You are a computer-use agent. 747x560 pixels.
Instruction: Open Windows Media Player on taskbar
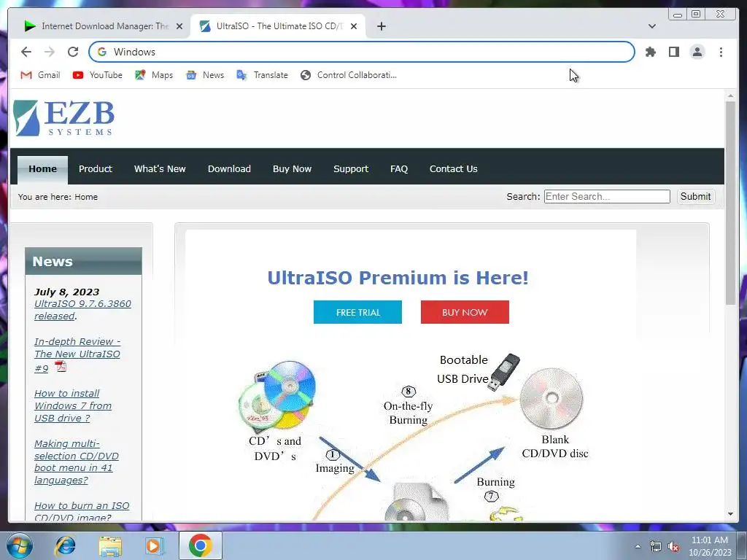coord(154,545)
